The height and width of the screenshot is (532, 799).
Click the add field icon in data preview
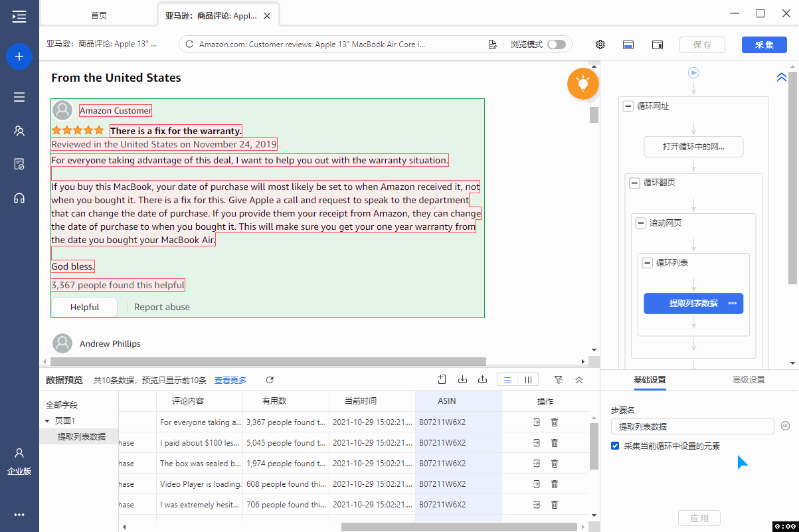[442, 379]
